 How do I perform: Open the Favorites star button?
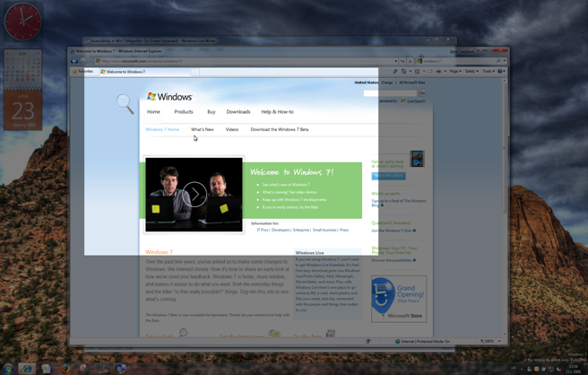point(82,71)
